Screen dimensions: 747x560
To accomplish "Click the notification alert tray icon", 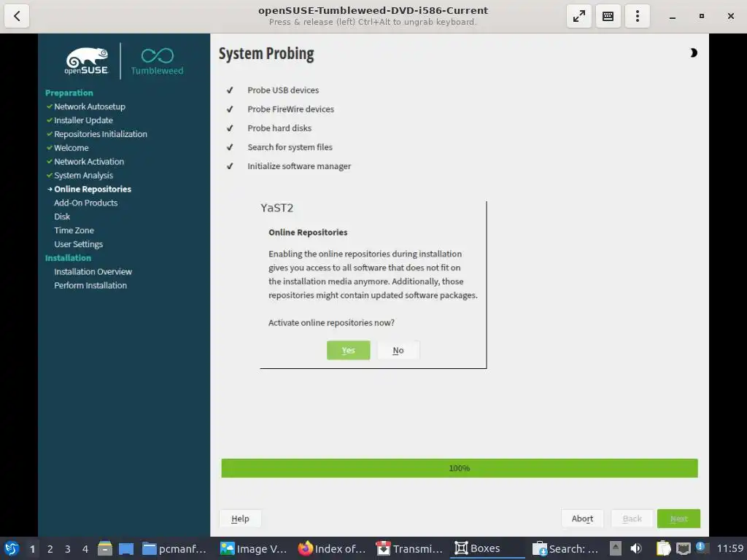I will (x=701, y=548).
